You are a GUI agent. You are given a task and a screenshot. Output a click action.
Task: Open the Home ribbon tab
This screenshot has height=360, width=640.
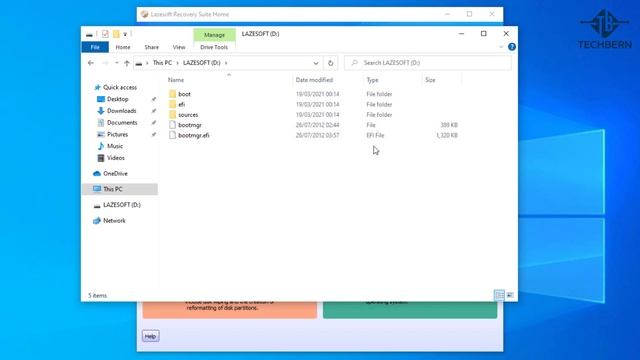tap(123, 47)
